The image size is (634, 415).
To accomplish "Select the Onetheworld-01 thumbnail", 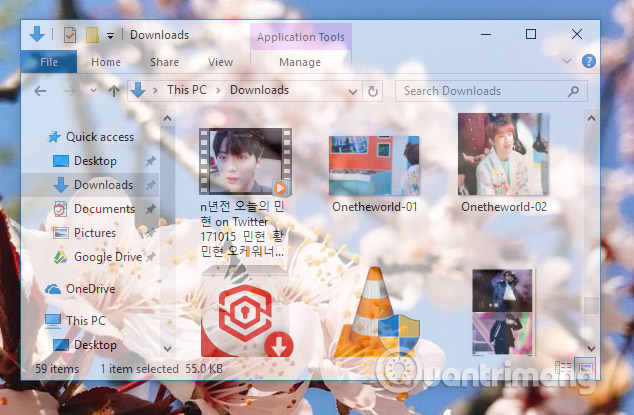I will click(x=374, y=165).
